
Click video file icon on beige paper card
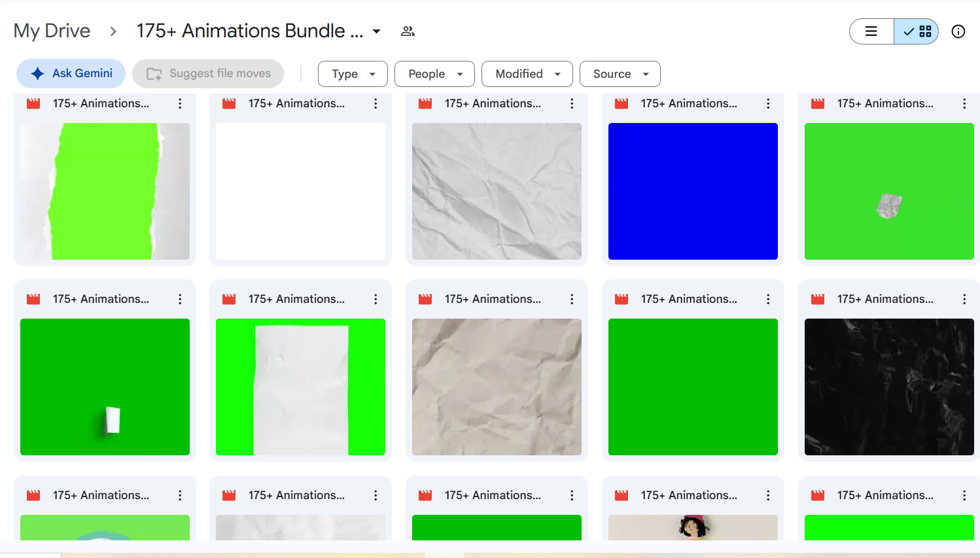425,299
